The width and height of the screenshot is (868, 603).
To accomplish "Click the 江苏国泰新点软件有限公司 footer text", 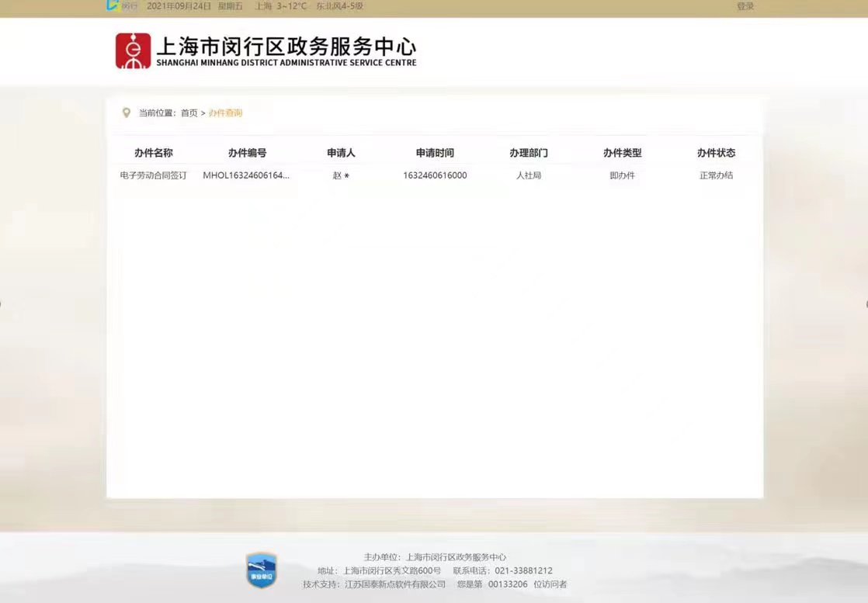I will pos(395,584).
